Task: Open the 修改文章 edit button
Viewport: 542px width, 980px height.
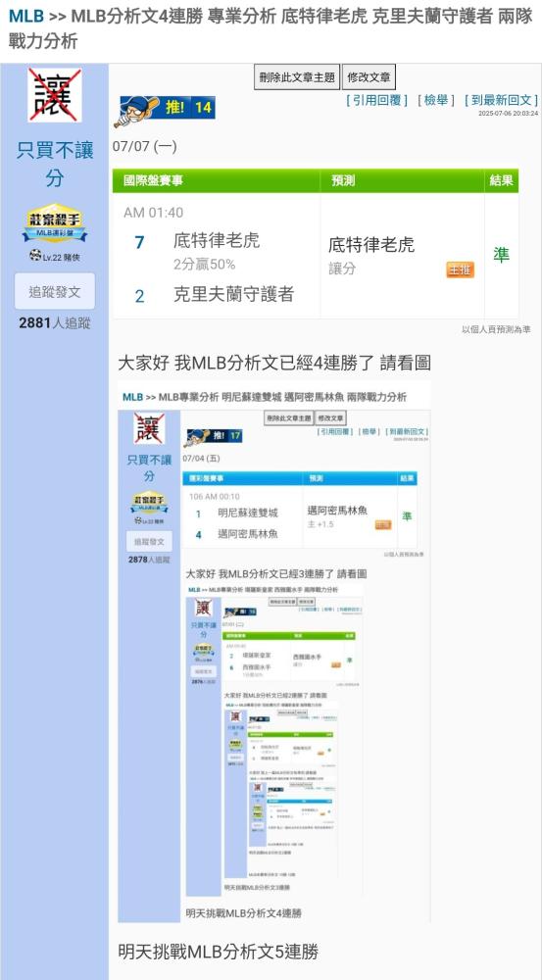Action: coord(369,77)
